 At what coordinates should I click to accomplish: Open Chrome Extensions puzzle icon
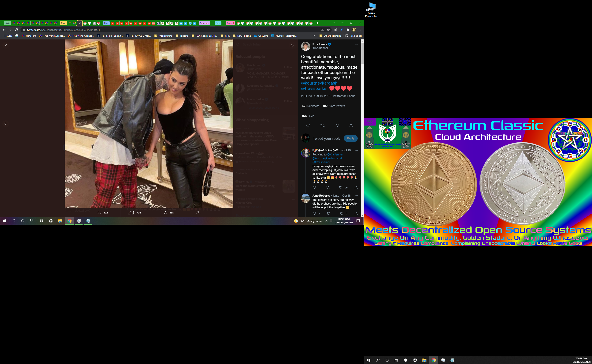pos(348,30)
